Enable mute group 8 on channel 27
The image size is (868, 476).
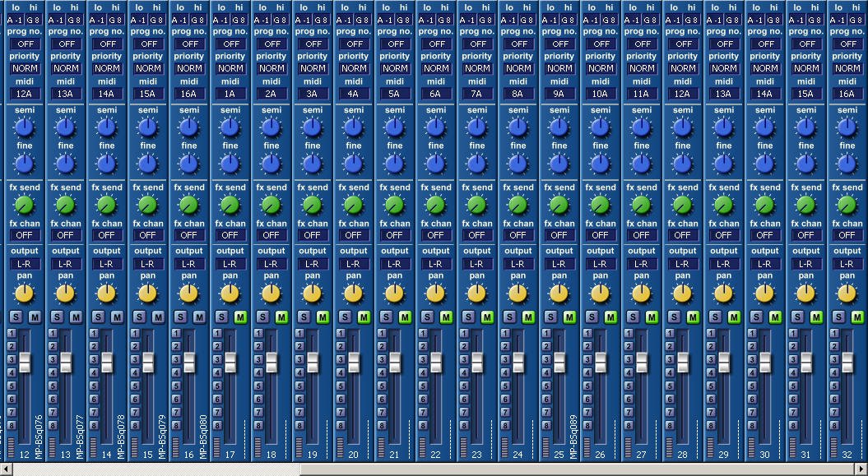[x=629, y=426]
